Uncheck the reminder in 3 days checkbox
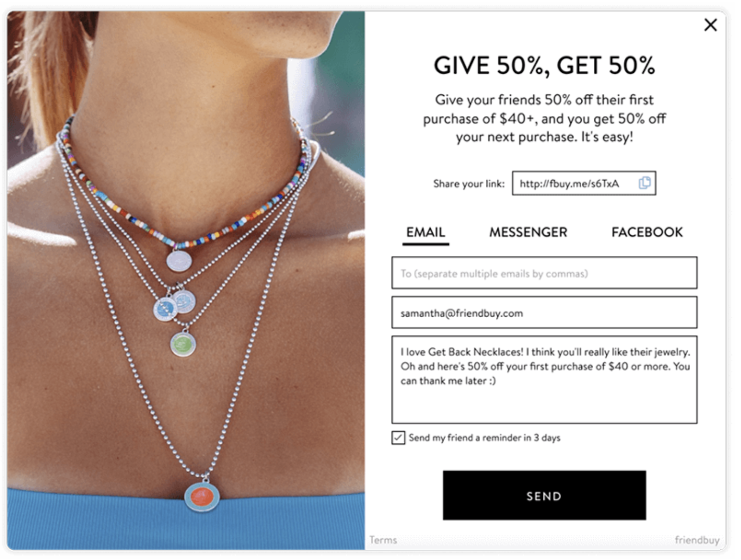741x560 pixels. [398, 438]
